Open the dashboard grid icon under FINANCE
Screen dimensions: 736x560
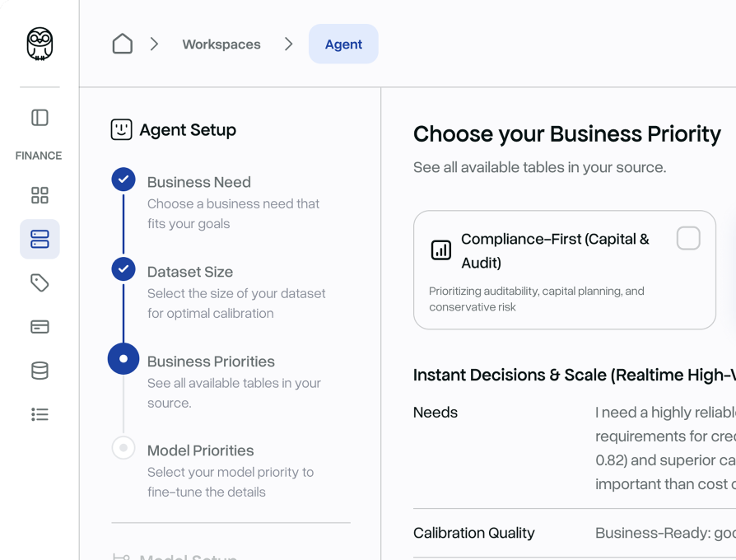(x=39, y=195)
